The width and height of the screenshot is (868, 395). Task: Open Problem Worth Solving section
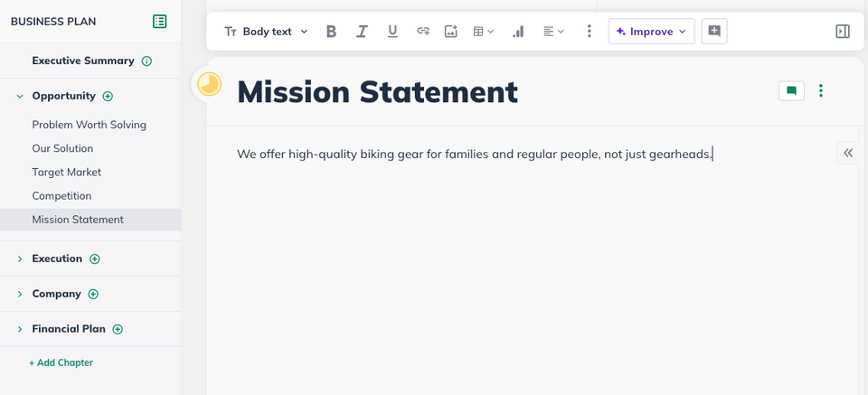click(90, 125)
